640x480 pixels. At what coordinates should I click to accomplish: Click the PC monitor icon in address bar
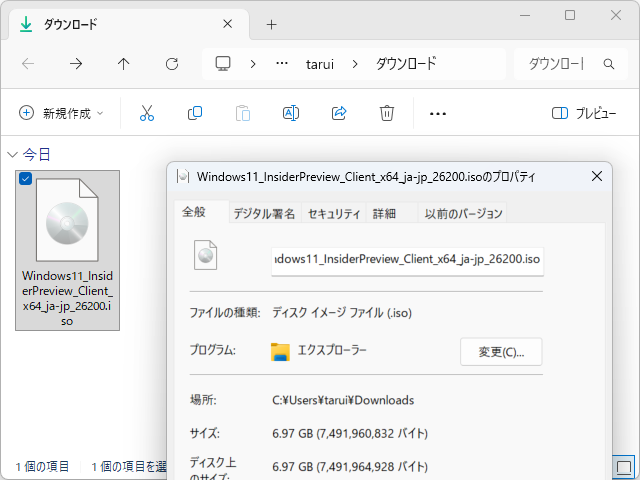click(223, 64)
